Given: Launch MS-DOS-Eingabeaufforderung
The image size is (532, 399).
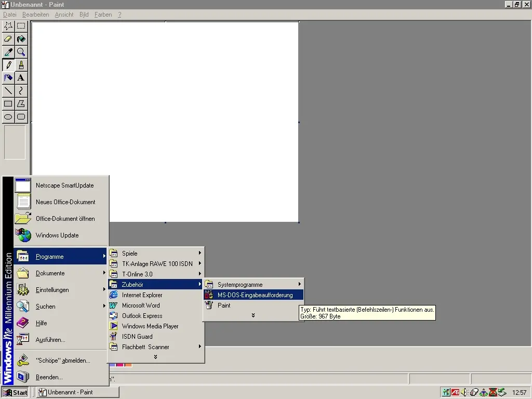Looking at the screenshot, I should coord(254,295).
